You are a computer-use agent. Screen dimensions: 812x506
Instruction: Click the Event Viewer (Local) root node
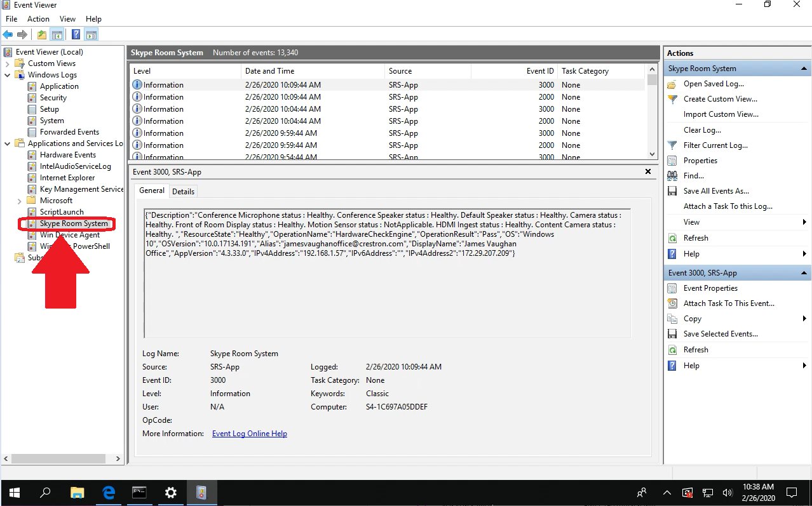pyautogui.click(x=50, y=52)
